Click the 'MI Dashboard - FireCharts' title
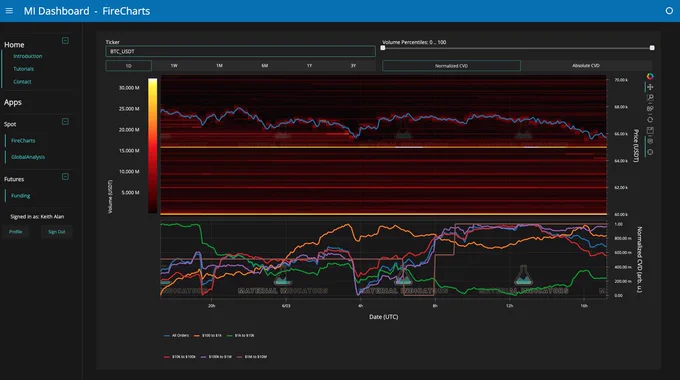This screenshot has height=380, width=680. [87, 11]
